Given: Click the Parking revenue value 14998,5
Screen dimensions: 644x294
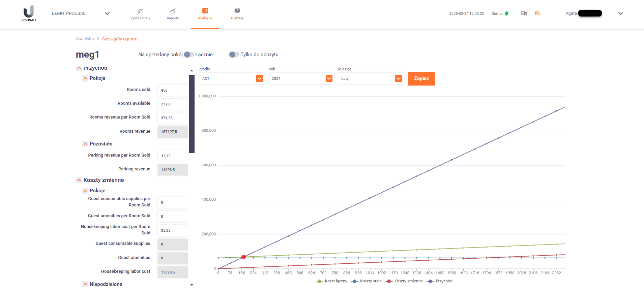Looking at the screenshot, I should [x=173, y=170].
